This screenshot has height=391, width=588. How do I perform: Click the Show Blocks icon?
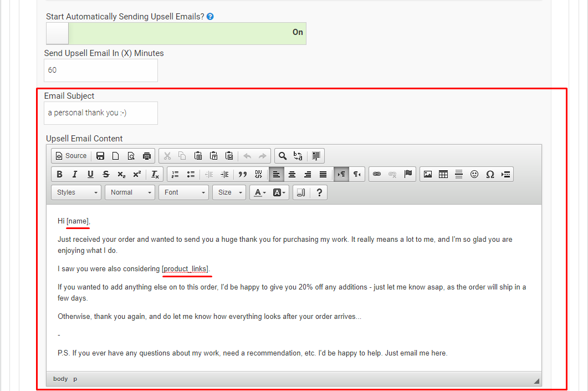(301, 192)
